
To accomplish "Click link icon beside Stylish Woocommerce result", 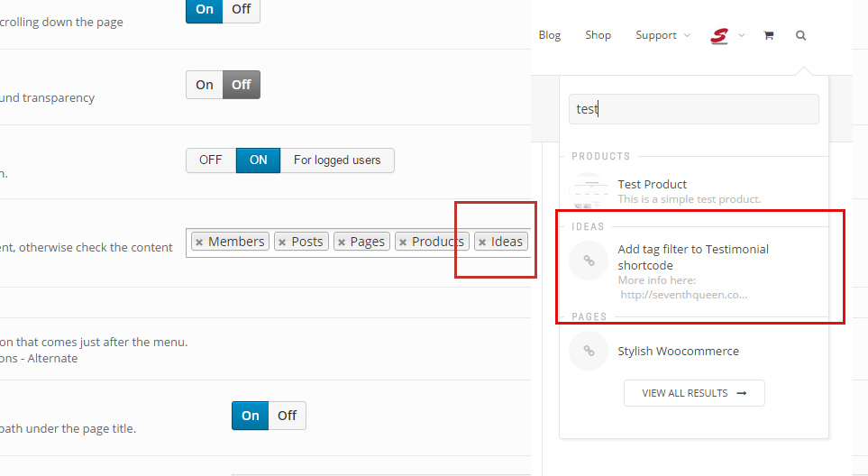I will click(589, 351).
